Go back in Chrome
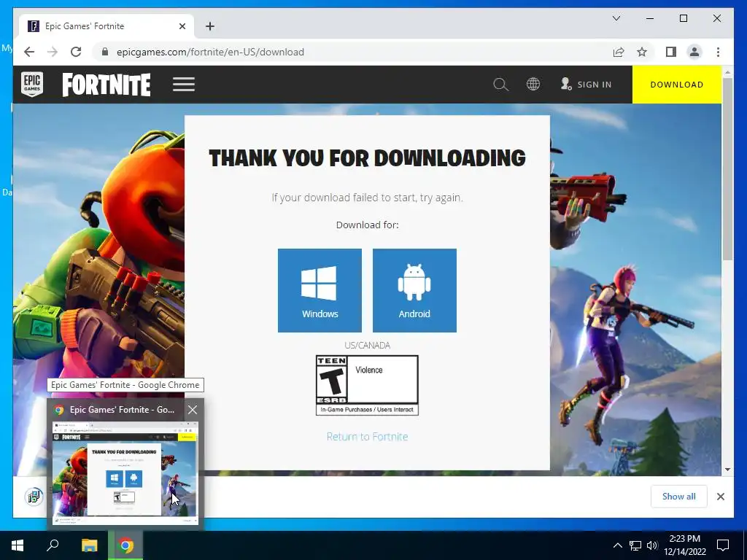This screenshot has width=747, height=560. click(x=29, y=52)
